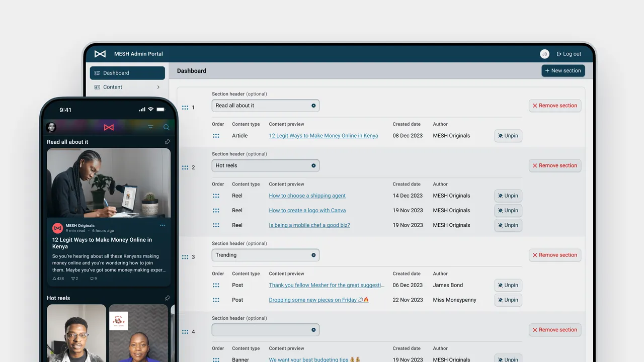The height and width of the screenshot is (362, 644).
Task: Log out of the admin portal
Action: pyautogui.click(x=569, y=54)
